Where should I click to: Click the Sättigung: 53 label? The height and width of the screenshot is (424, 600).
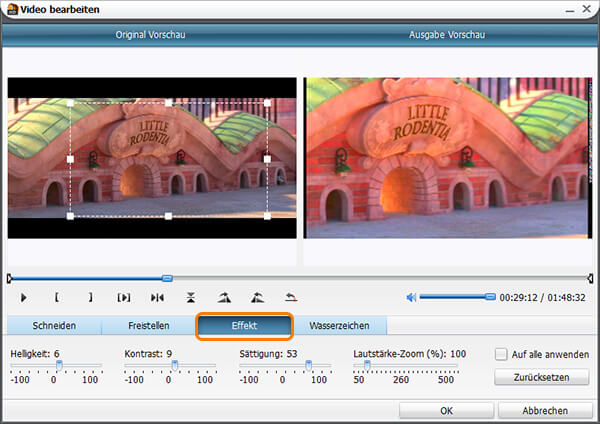coord(268,354)
